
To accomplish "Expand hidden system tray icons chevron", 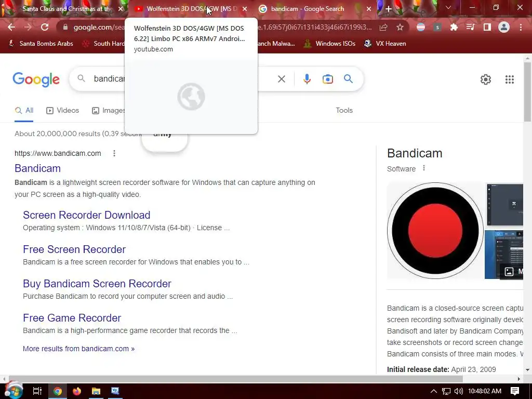I will (x=434, y=391).
